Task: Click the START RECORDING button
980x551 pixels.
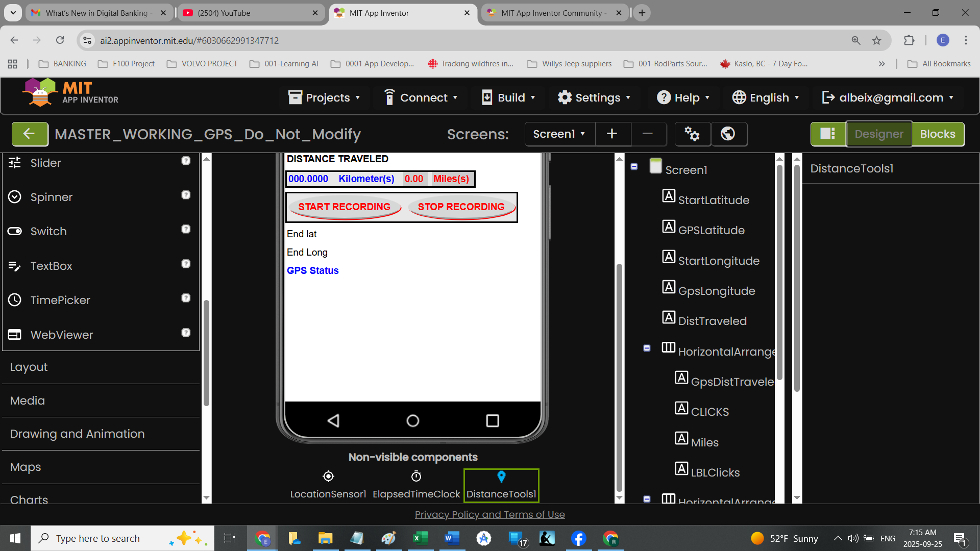Action: (x=345, y=207)
